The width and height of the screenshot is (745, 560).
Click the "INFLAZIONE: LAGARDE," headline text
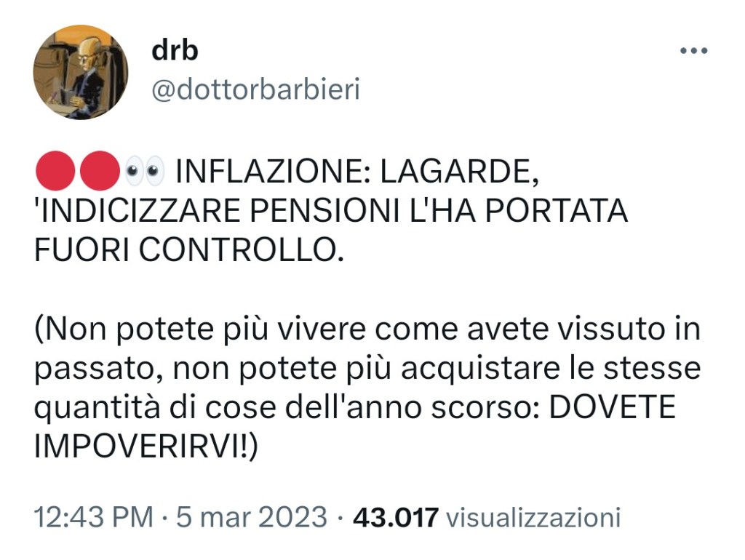[x=358, y=172]
